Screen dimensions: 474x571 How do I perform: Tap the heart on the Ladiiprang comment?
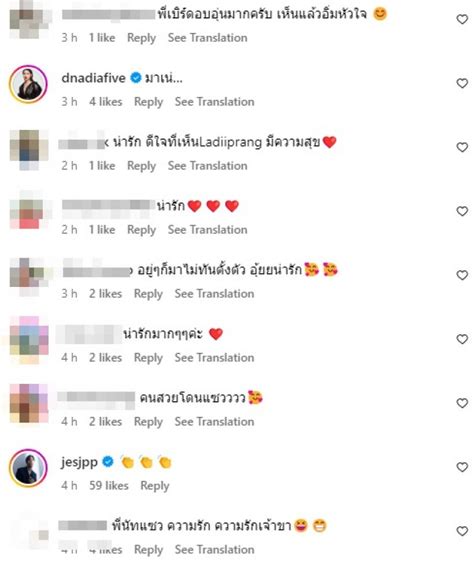[x=462, y=147]
